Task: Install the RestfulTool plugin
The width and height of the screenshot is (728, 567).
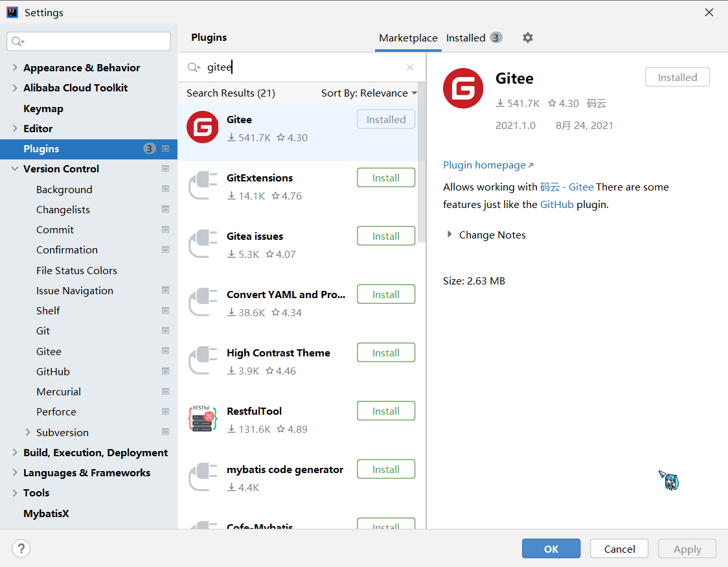Action: tap(386, 411)
